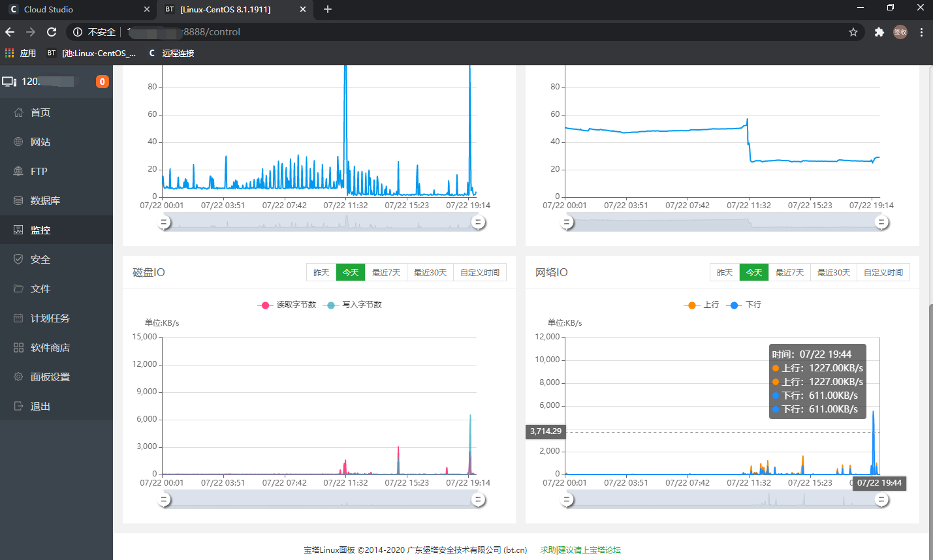This screenshot has width=933, height=560.
Task: Open the 网站 globe icon
Action: tap(18, 142)
